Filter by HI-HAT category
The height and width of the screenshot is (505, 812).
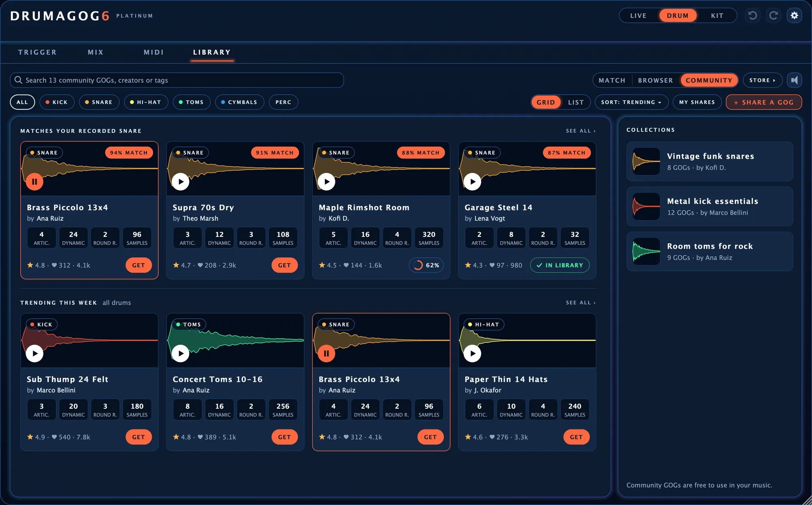tap(146, 102)
